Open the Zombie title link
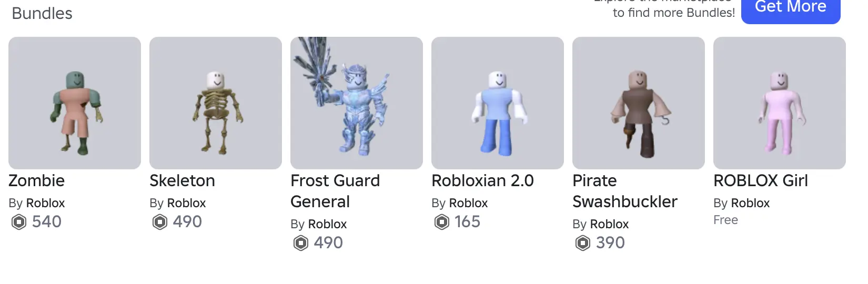This screenshot has width=868, height=284. [x=37, y=181]
